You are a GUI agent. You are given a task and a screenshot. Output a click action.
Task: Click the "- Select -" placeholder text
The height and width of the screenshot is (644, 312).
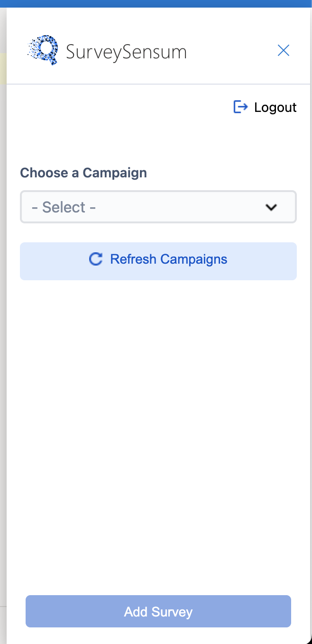pos(64,207)
